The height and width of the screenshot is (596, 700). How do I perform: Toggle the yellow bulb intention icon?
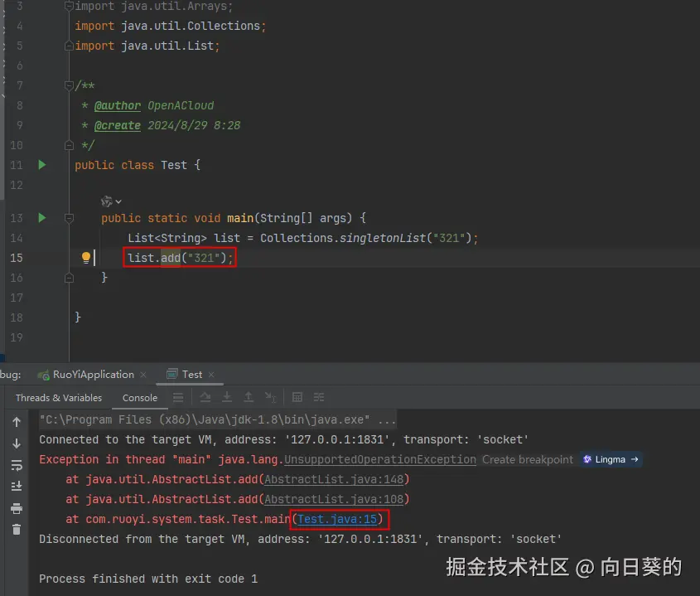(x=86, y=257)
